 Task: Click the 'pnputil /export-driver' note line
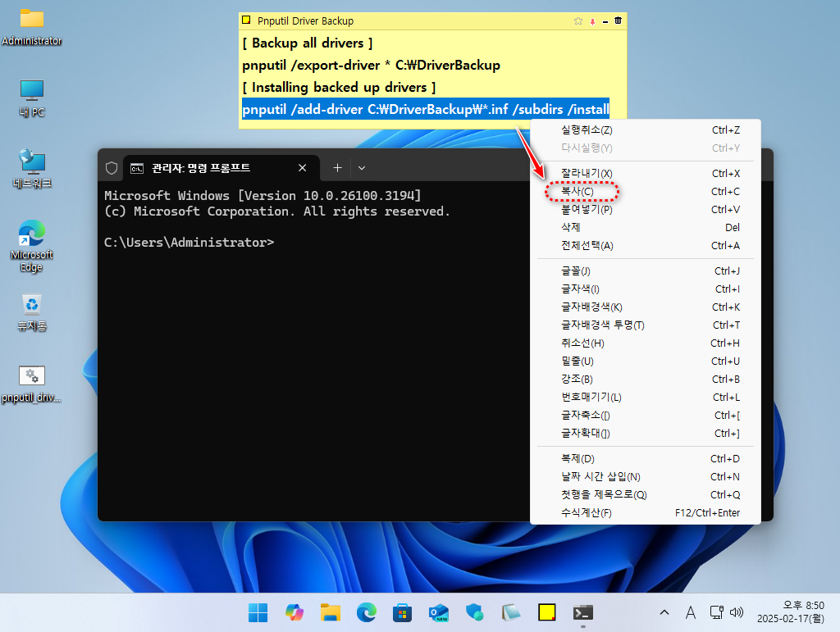372,66
